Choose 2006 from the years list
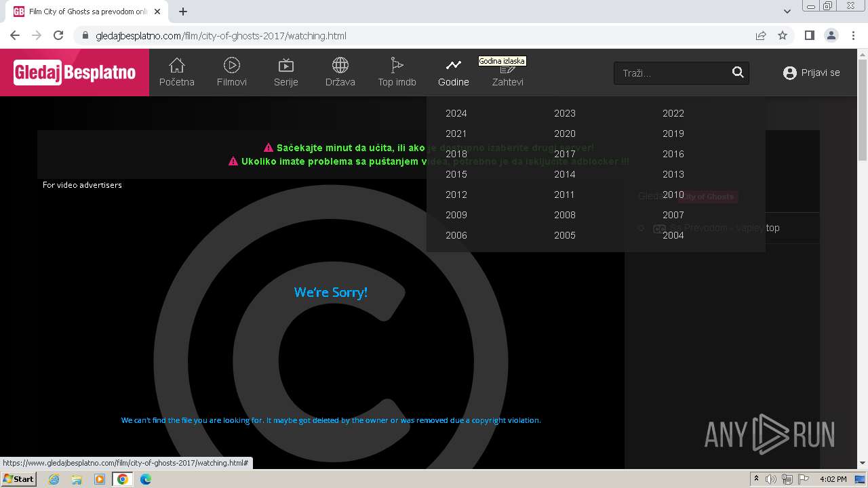This screenshot has height=488, width=868. 456,235
